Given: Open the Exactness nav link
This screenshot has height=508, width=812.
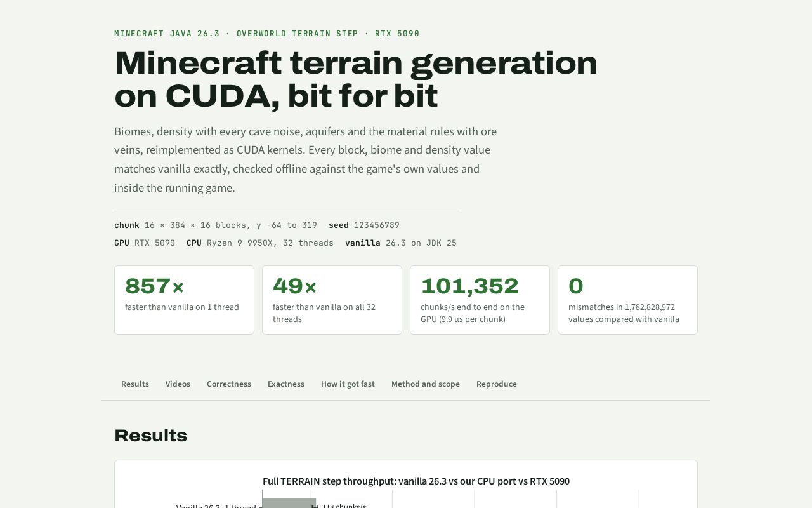Looking at the screenshot, I should (x=286, y=384).
